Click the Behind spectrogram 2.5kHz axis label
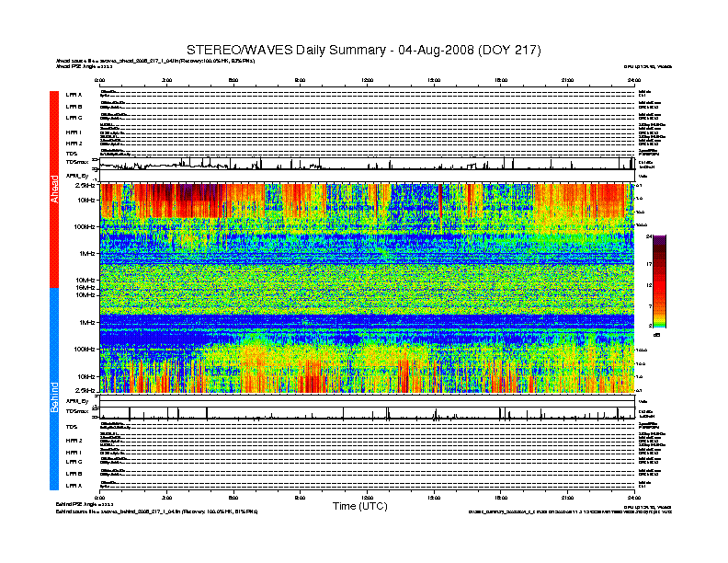 coord(85,390)
